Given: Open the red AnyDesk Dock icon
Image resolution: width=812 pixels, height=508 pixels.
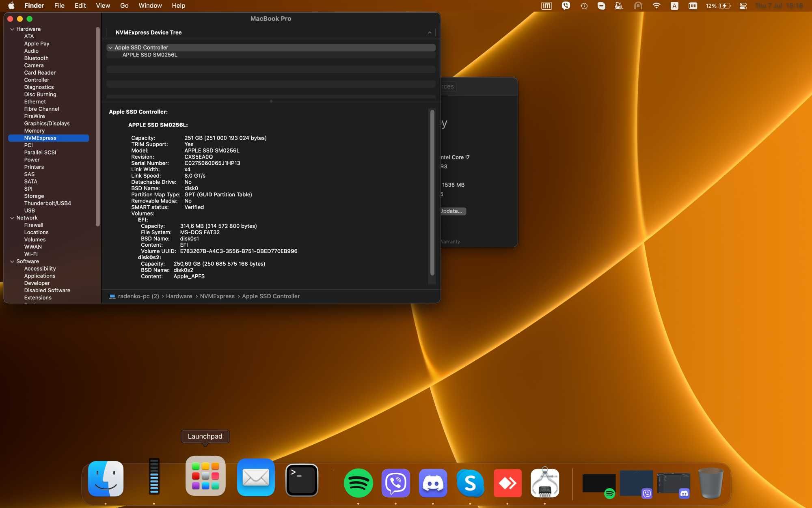Looking at the screenshot, I should pyautogui.click(x=508, y=483).
